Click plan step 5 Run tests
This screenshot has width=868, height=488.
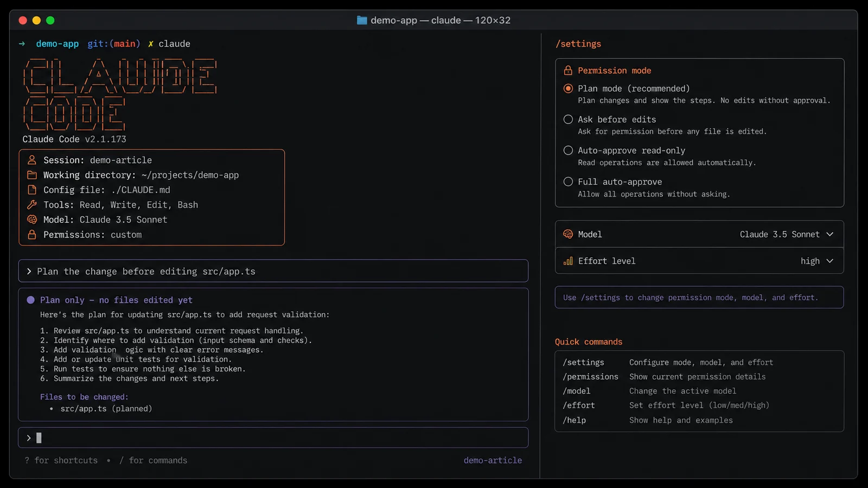[143, 369]
